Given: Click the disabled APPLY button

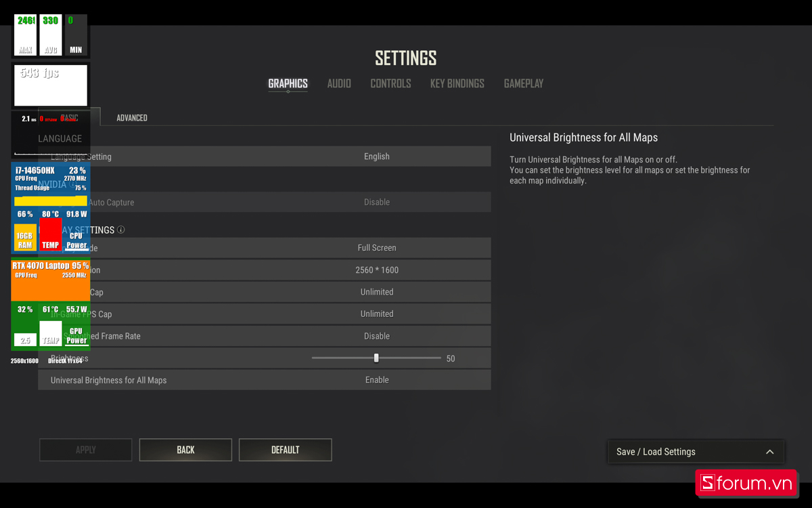Looking at the screenshot, I should tap(86, 450).
